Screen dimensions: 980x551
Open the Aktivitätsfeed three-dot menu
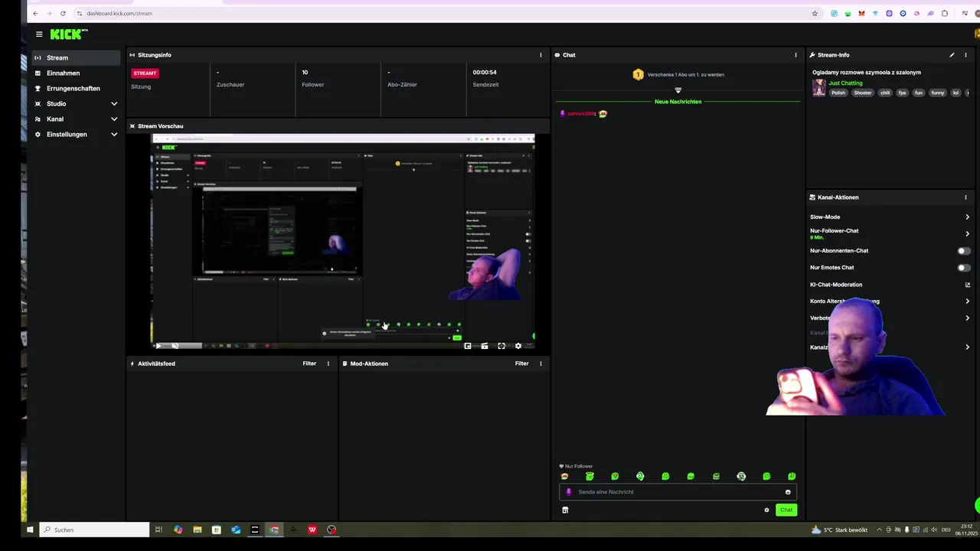328,364
